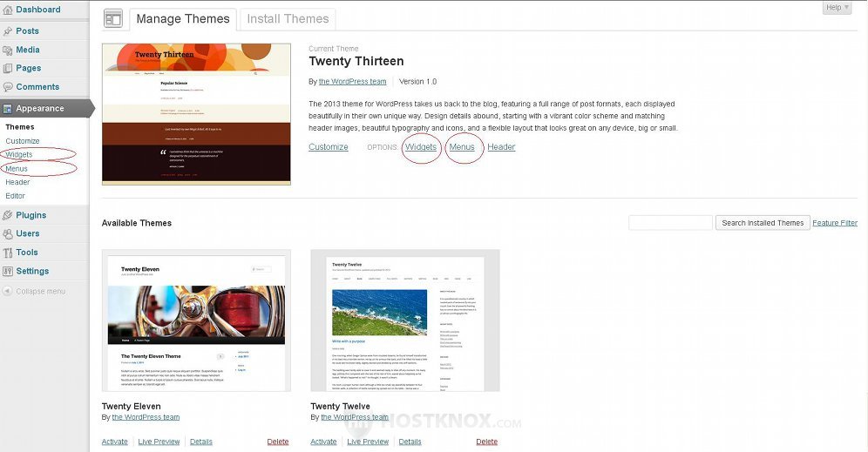Image resolution: width=868 pixels, height=452 pixels.
Task: Open Widgets in the sidebar submenu
Action: [x=19, y=154]
